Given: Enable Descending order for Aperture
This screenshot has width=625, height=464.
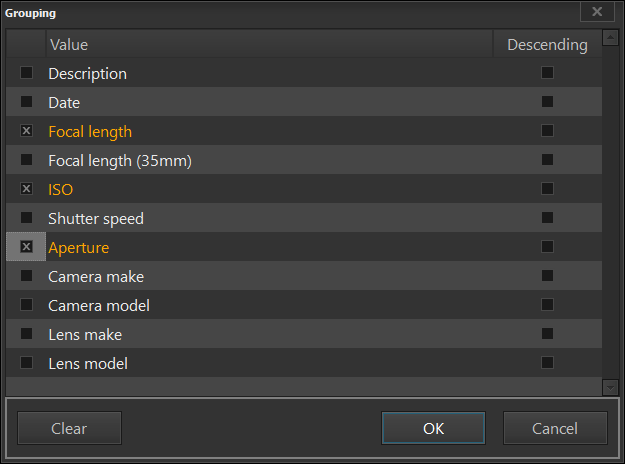Looking at the screenshot, I should click(547, 247).
